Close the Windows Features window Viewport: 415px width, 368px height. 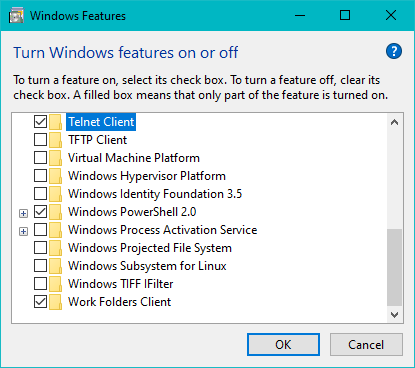[391, 15]
